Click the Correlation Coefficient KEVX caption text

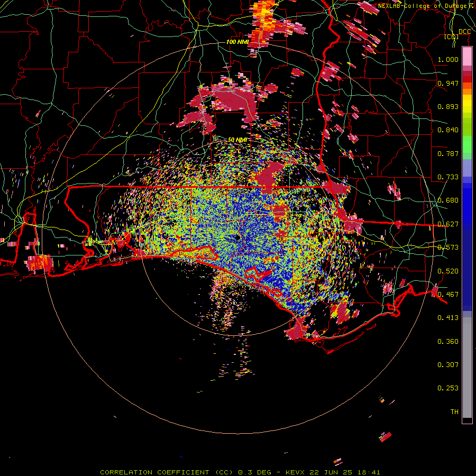tap(240, 472)
